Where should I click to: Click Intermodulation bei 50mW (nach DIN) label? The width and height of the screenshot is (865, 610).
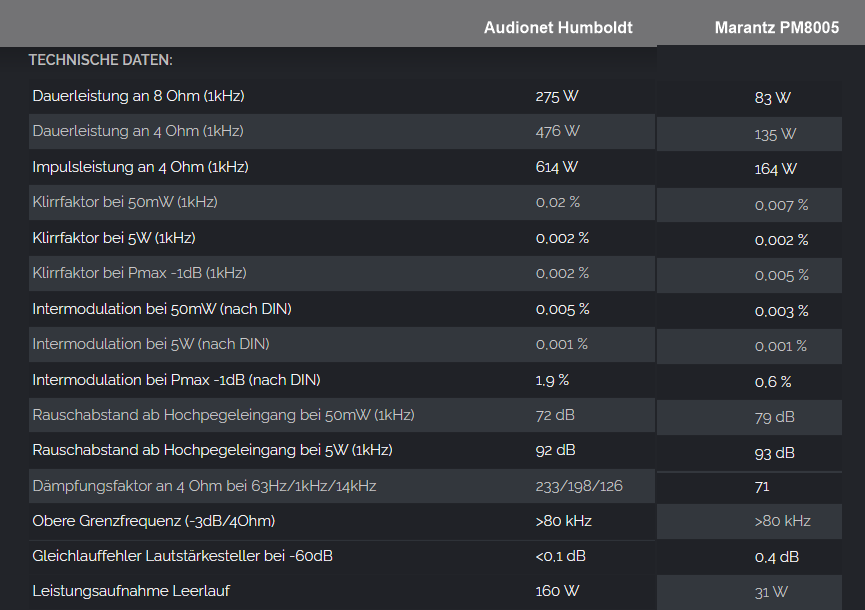point(162,309)
